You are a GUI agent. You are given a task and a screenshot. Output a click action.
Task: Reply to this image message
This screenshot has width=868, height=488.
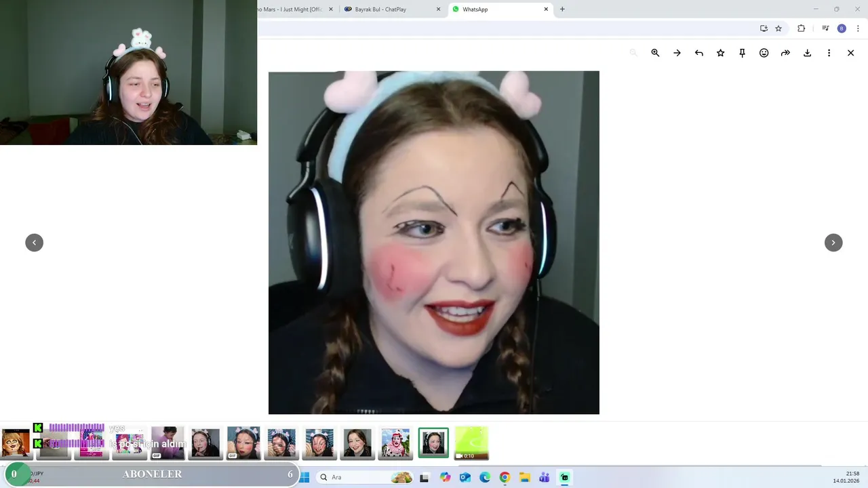(x=698, y=53)
